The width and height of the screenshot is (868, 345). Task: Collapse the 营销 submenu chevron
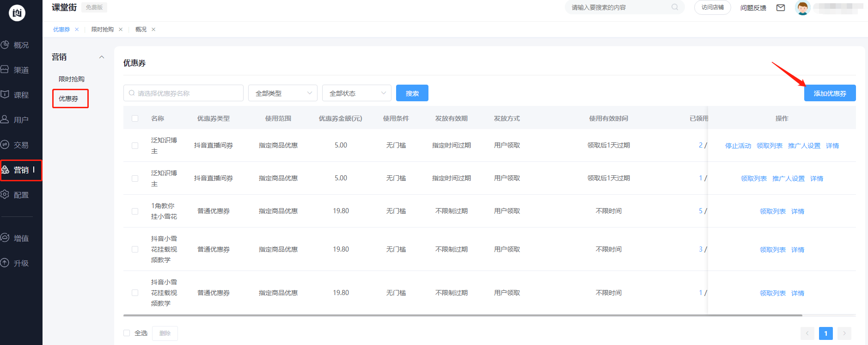(x=102, y=57)
